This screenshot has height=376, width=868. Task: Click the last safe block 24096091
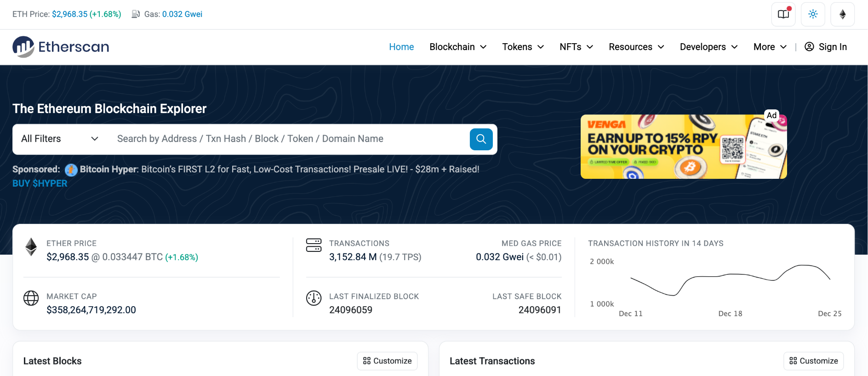pyautogui.click(x=540, y=310)
